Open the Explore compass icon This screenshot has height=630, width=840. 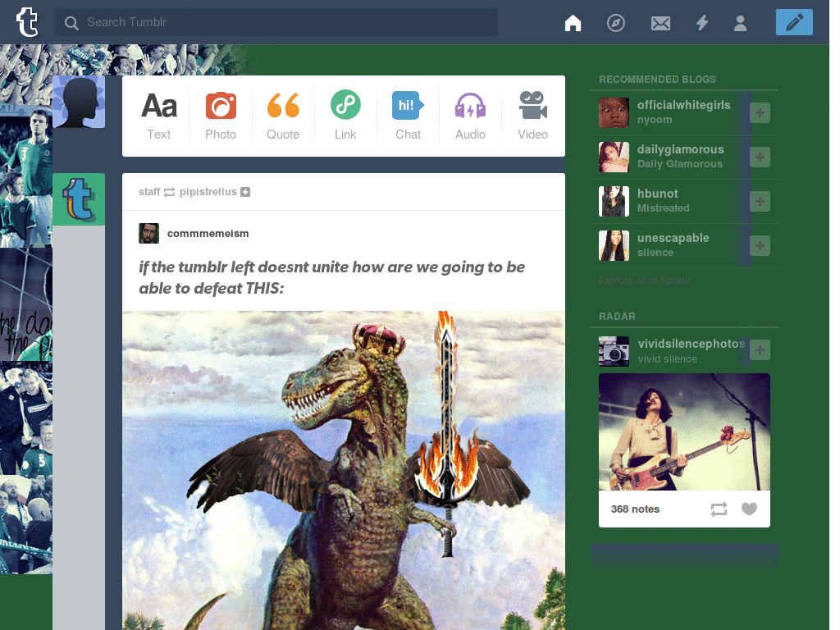click(615, 23)
